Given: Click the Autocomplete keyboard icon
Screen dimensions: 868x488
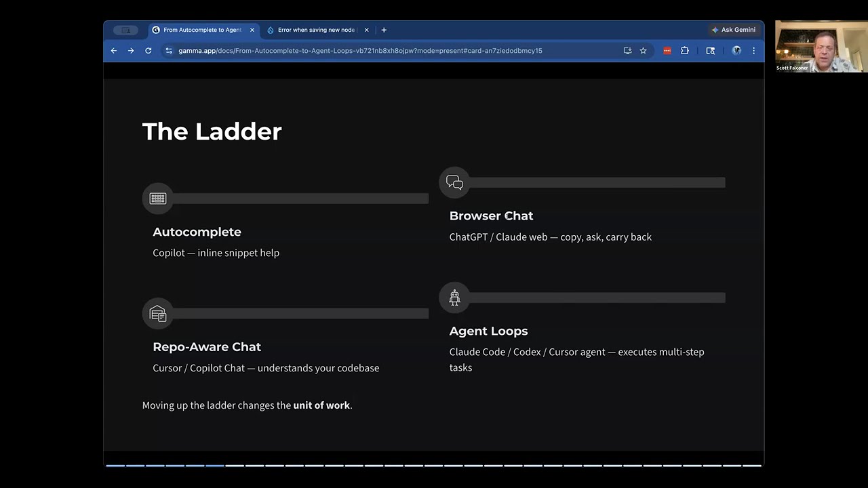Looking at the screenshot, I should 158,199.
